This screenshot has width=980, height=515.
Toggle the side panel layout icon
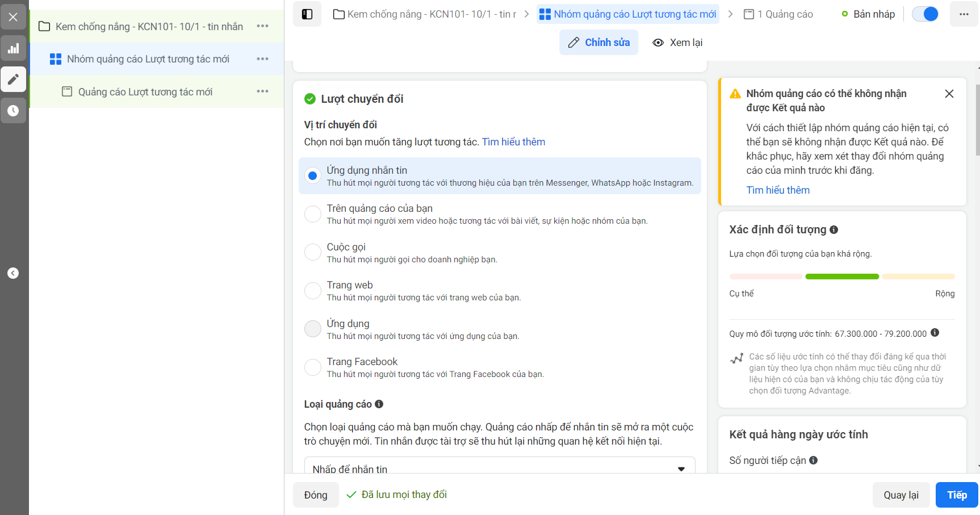pyautogui.click(x=307, y=14)
